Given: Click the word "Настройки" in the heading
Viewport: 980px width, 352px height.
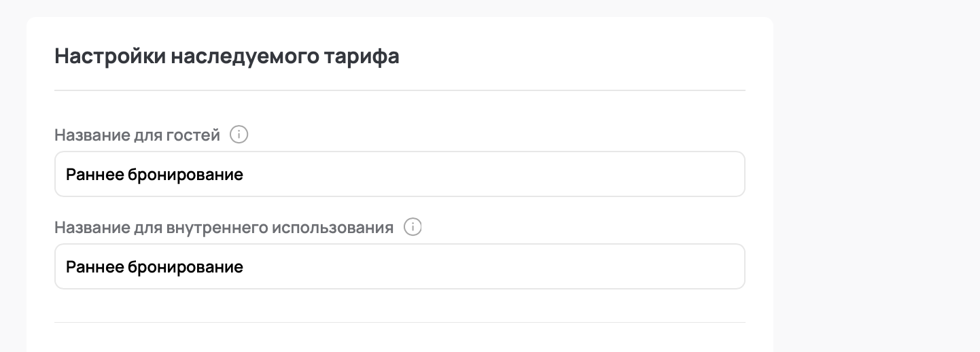Looking at the screenshot, I should (109, 56).
